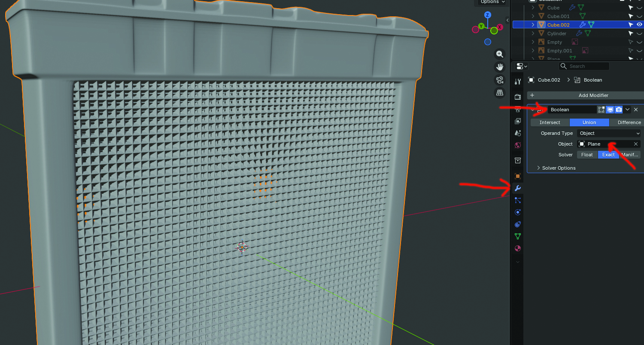Toggle hidden visibility of Cube row

639,8
